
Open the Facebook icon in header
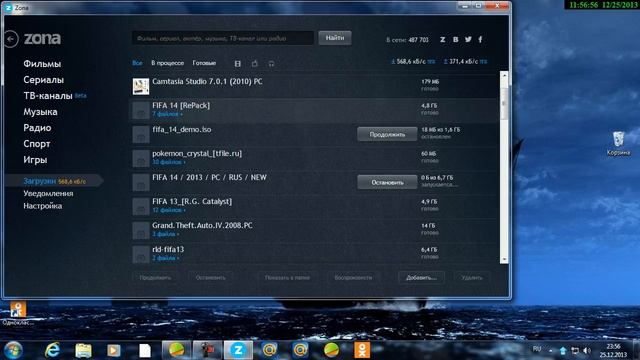[480, 40]
